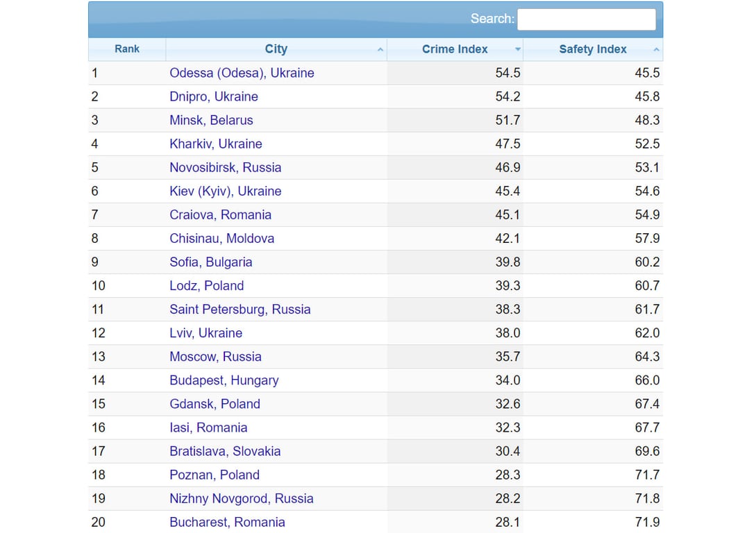756x533 pixels.
Task: Open Nizhny Novgorod, Russia link
Action: pyautogui.click(x=242, y=498)
